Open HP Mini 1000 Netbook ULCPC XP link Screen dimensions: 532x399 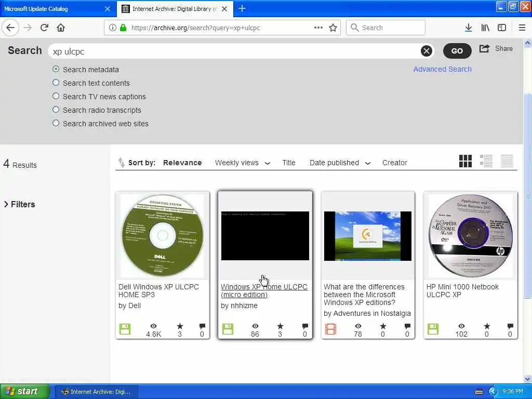click(462, 291)
